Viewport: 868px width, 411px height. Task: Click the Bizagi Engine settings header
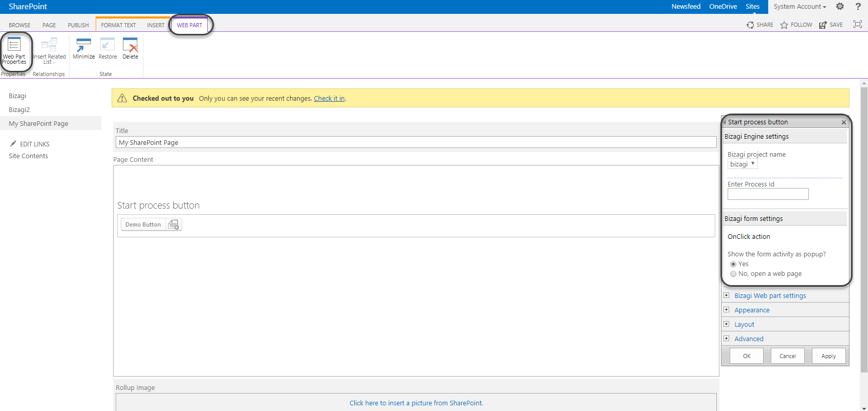tap(785, 137)
